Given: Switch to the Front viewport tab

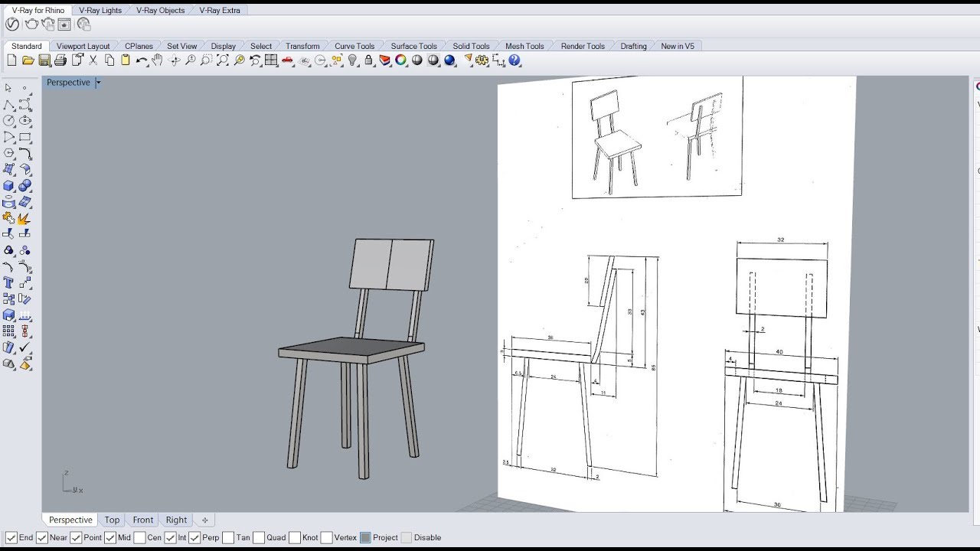Looking at the screenshot, I should click(x=143, y=520).
